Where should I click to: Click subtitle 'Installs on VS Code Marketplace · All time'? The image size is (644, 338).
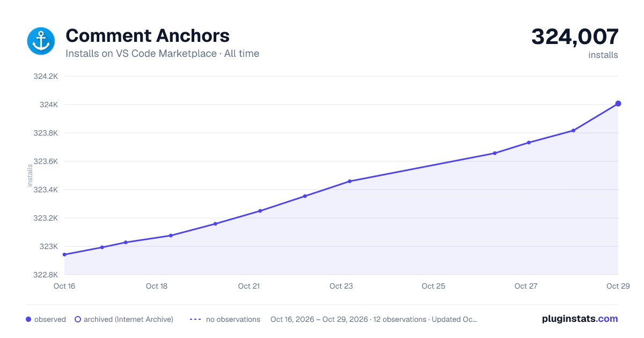click(x=162, y=54)
